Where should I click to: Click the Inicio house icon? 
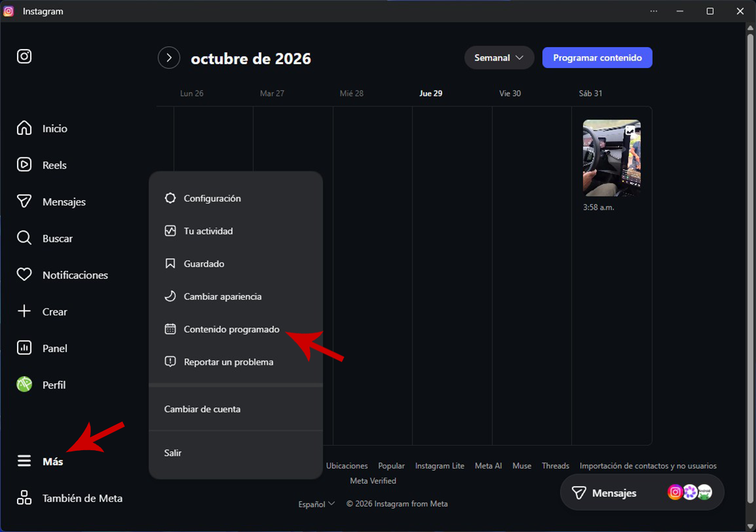pyautogui.click(x=24, y=128)
